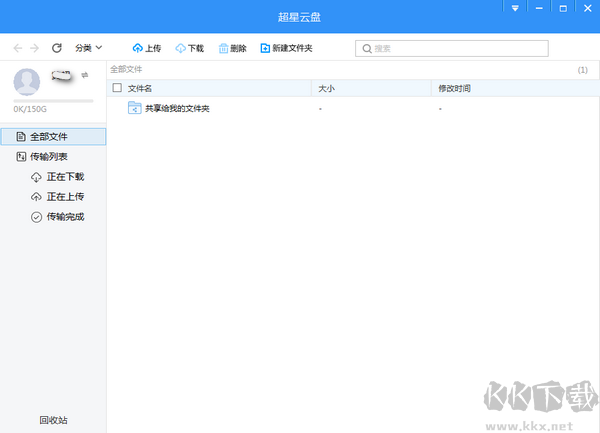Open the 回收站 recycle bin
600x433 pixels.
pos(53,420)
